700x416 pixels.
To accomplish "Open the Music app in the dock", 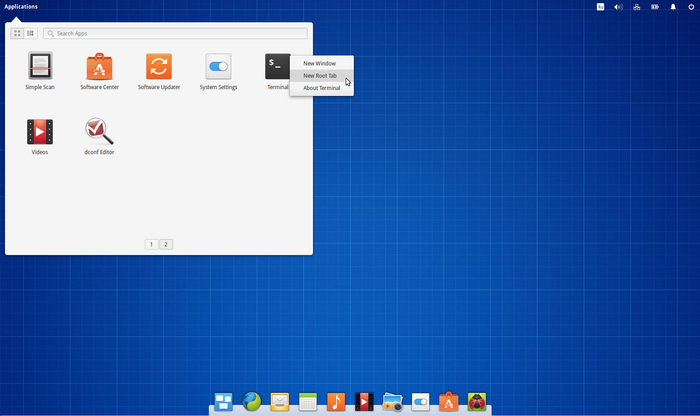I will click(336, 402).
